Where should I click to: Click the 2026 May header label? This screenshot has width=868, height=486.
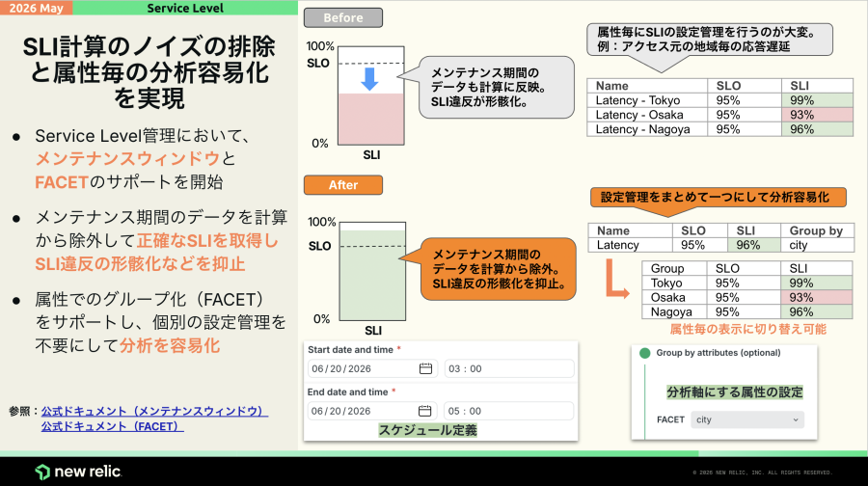37,8
